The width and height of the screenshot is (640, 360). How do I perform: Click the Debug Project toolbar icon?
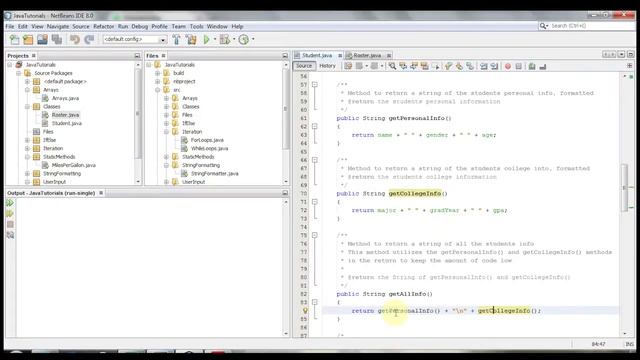coord(224,40)
